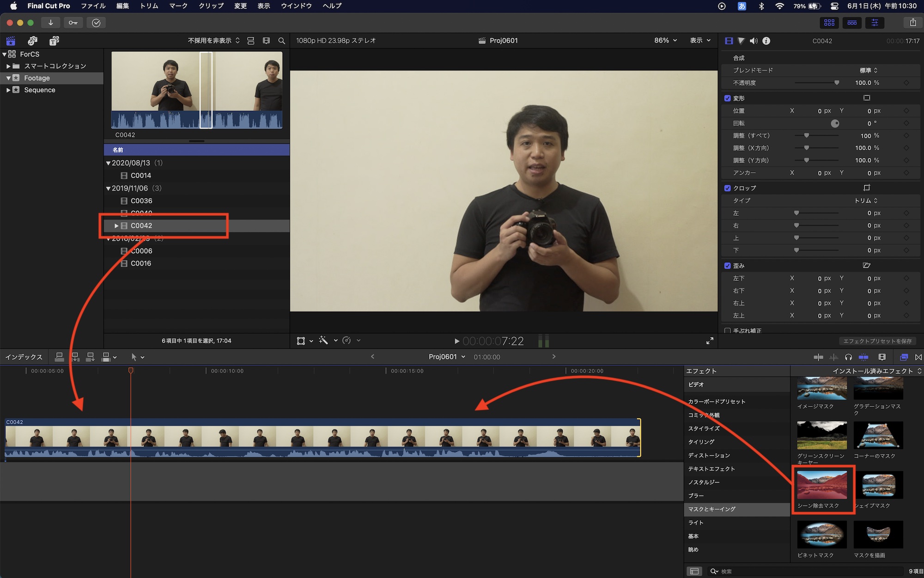
Task: Open the クリップ menu in menu bar
Action: tap(211, 6)
